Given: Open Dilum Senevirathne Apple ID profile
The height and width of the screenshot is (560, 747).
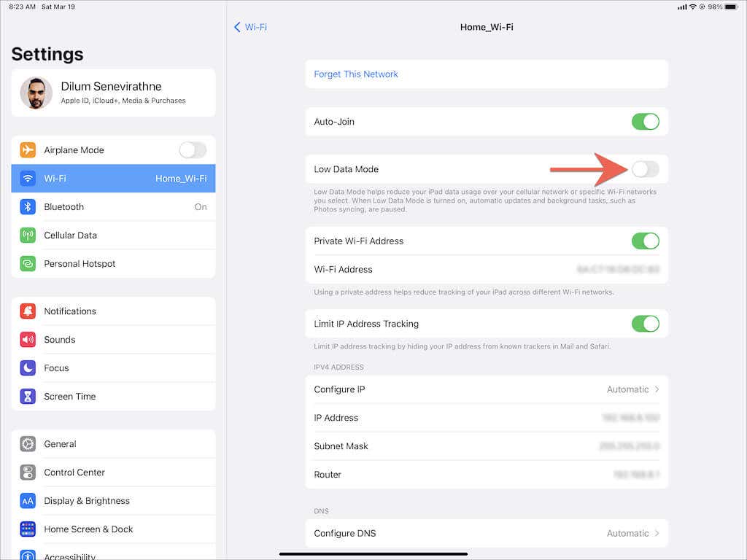Looking at the screenshot, I should 113,93.
